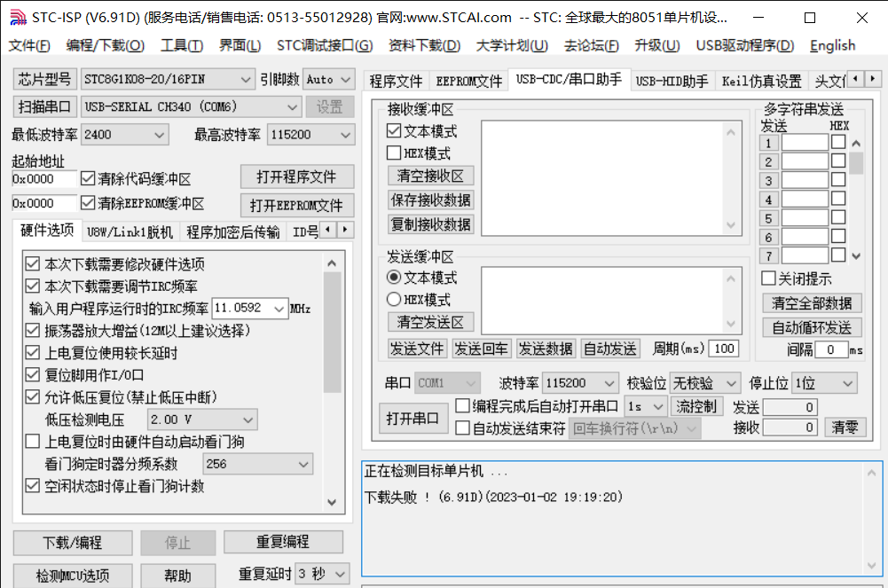Open STC调试接口(G) menu

tap(325, 45)
